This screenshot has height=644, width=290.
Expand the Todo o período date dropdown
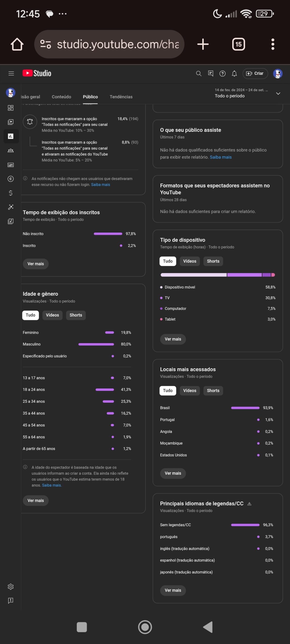[x=278, y=94]
